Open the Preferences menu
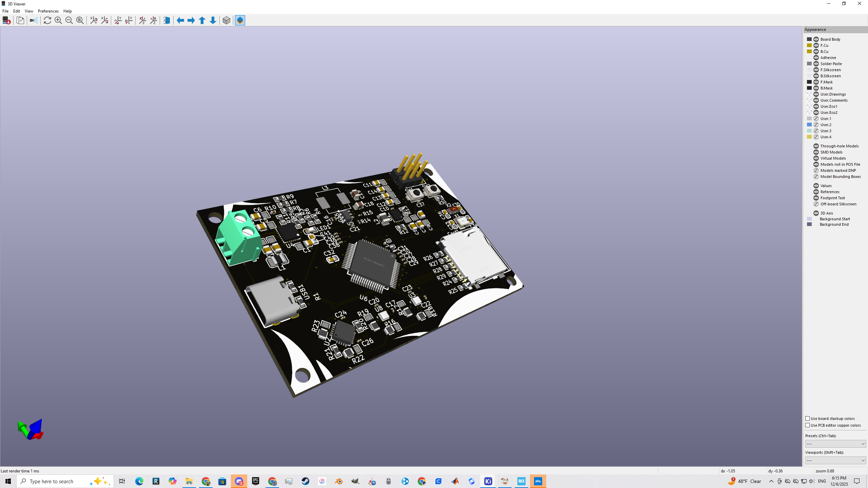The height and width of the screenshot is (488, 868). click(x=48, y=11)
